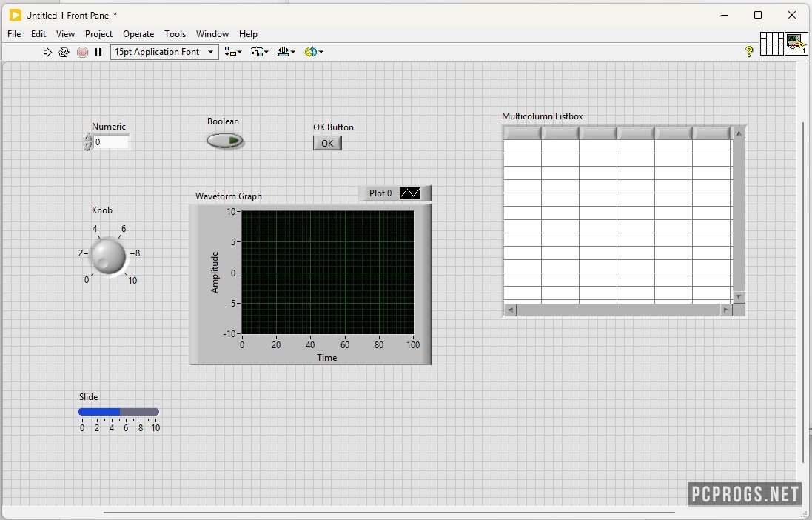Viewport: 812px width, 520px height.
Task: Click the Plot 0 legend line icon
Action: click(x=410, y=193)
